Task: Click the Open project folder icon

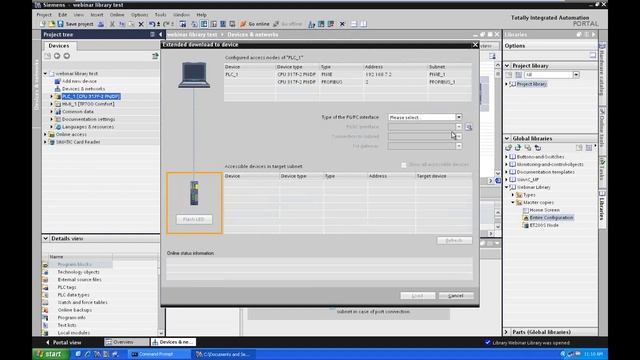Action: (x=52, y=24)
